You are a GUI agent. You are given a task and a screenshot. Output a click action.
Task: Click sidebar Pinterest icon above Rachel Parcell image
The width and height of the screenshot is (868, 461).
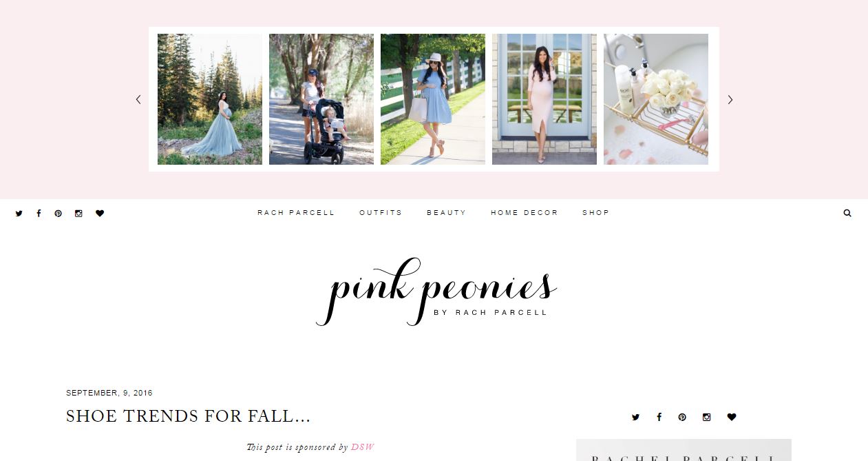point(682,417)
